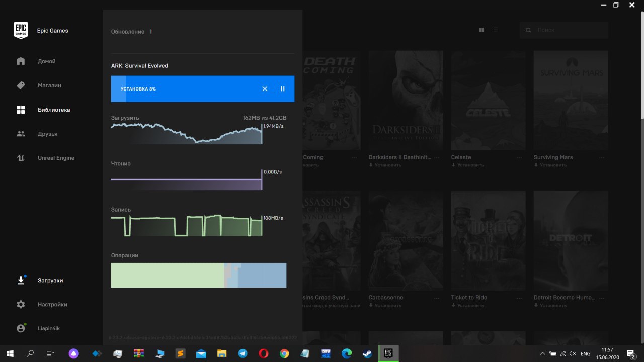Click Установить under Carcassonne
This screenshot has width=644, height=362.
[x=385, y=305]
